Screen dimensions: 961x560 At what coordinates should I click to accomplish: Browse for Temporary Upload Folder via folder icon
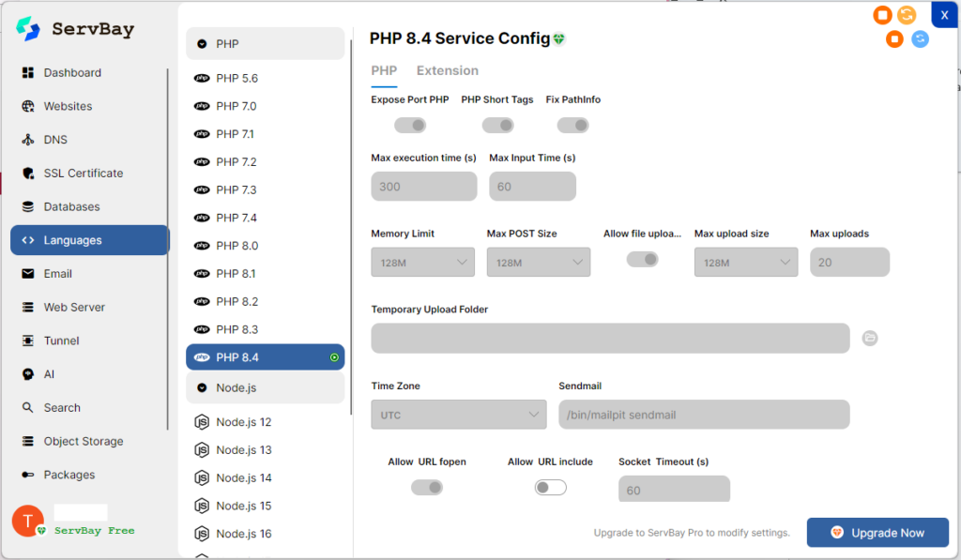pos(870,338)
